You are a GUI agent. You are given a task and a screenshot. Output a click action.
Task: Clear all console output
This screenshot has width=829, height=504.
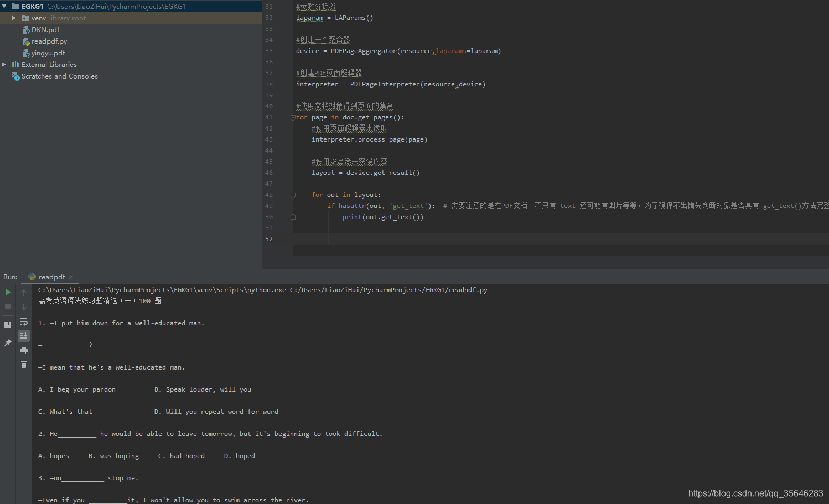[x=24, y=364]
